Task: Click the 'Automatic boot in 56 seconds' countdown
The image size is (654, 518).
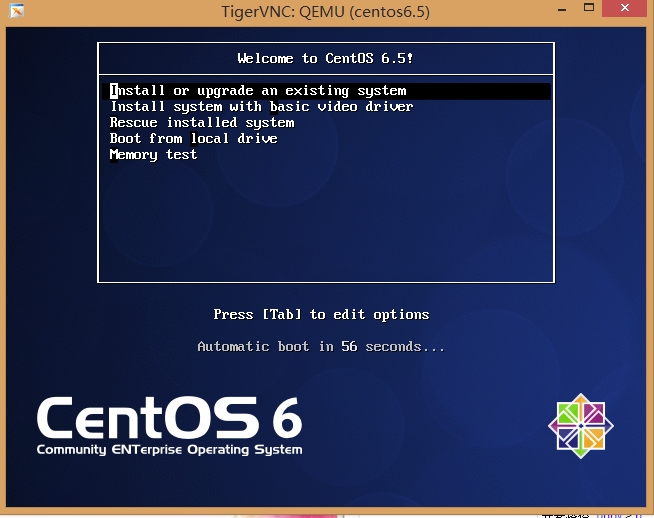Action: click(321, 347)
